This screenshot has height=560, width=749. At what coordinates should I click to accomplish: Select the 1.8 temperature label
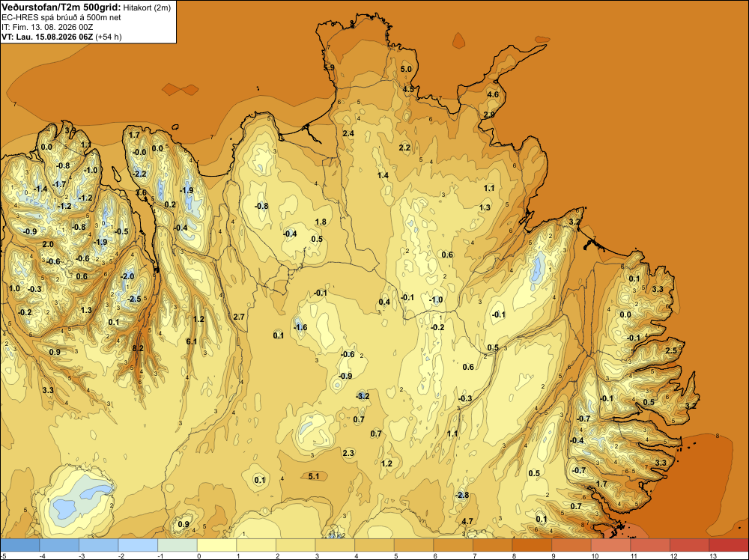(321, 222)
